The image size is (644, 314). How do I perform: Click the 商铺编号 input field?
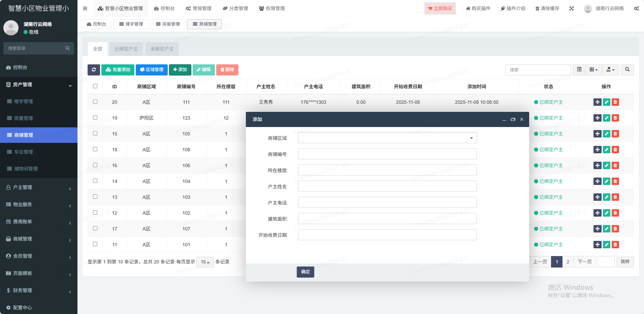pyautogui.click(x=387, y=154)
